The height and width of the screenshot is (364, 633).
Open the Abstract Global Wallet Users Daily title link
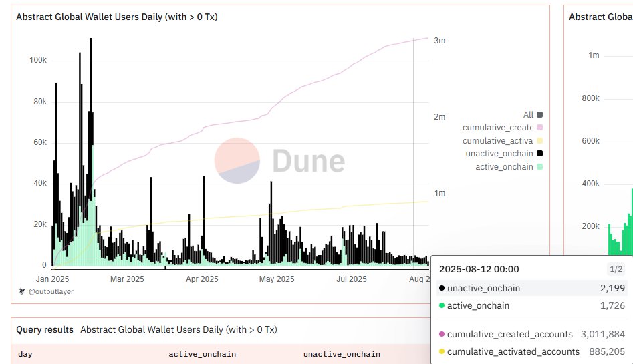(x=117, y=17)
